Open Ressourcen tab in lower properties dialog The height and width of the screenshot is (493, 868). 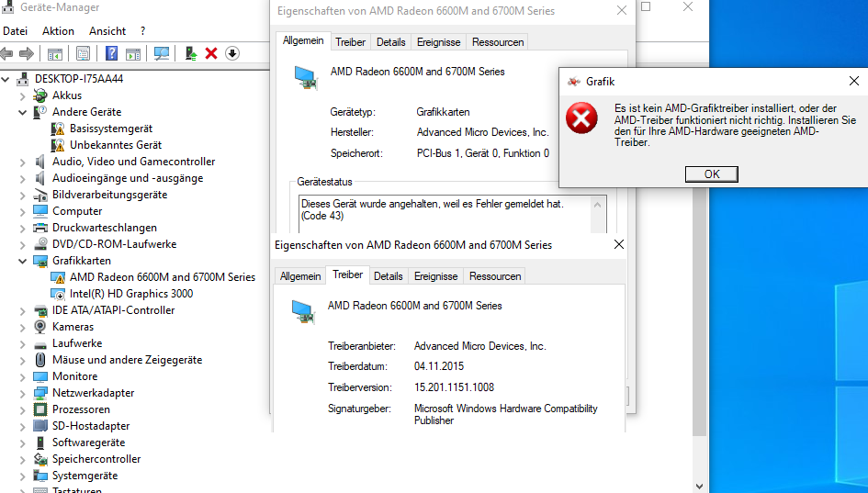[495, 276]
